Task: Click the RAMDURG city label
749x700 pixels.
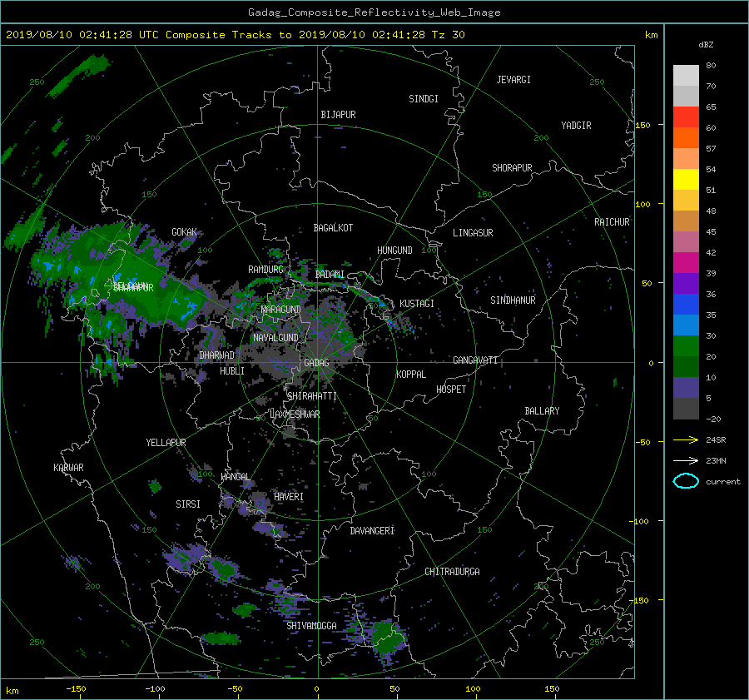Action: (x=265, y=270)
